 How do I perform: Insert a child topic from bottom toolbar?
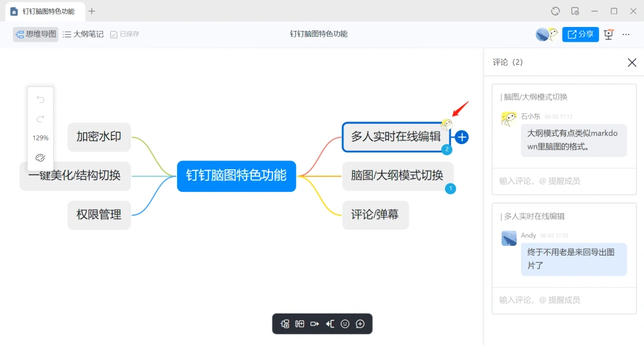[x=285, y=324]
